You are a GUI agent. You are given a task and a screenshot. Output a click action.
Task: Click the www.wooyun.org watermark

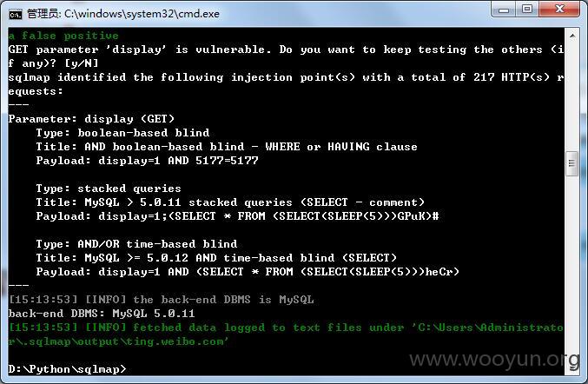coord(494,360)
